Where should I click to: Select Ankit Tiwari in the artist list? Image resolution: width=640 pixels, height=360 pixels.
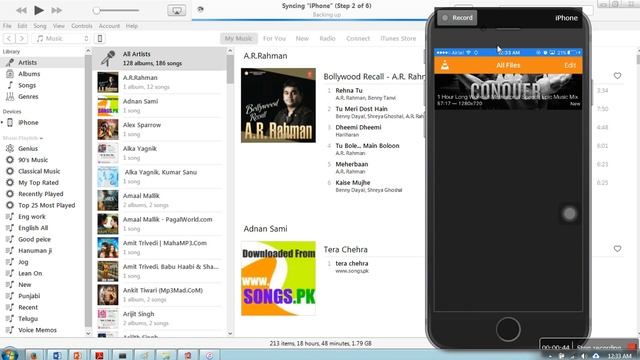[x=160, y=295]
